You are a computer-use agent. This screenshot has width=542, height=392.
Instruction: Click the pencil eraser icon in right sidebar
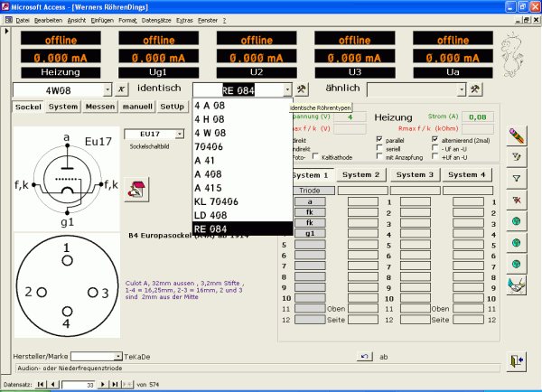tap(517, 135)
